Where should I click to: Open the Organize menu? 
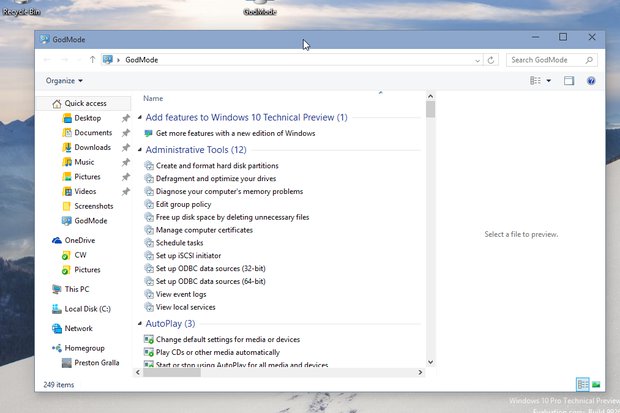pyautogui.click(x=64, y=81)
